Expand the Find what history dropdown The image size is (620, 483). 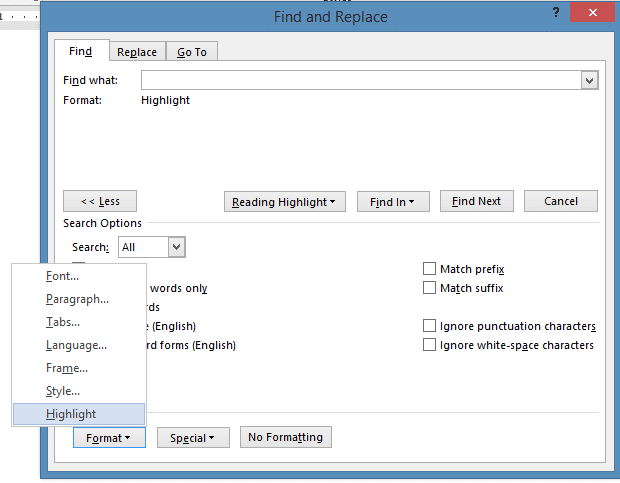click(x=589, y=80)
